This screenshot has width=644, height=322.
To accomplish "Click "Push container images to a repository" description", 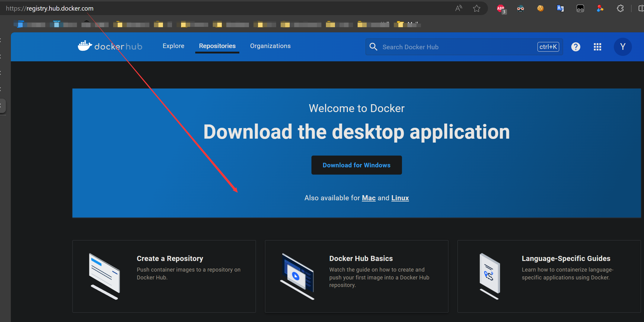I will 189,273.
